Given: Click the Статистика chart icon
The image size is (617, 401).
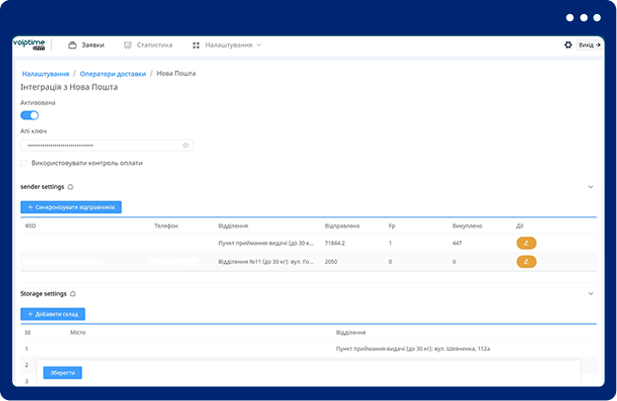Looking at the screenshot, I should pyautogui.click(x=127, y=45).
